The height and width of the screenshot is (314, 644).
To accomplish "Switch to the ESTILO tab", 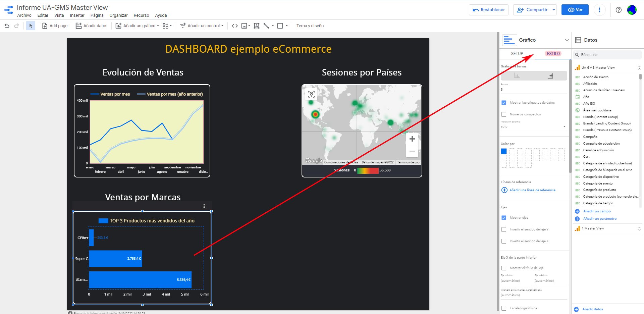I will click(553, 54).
